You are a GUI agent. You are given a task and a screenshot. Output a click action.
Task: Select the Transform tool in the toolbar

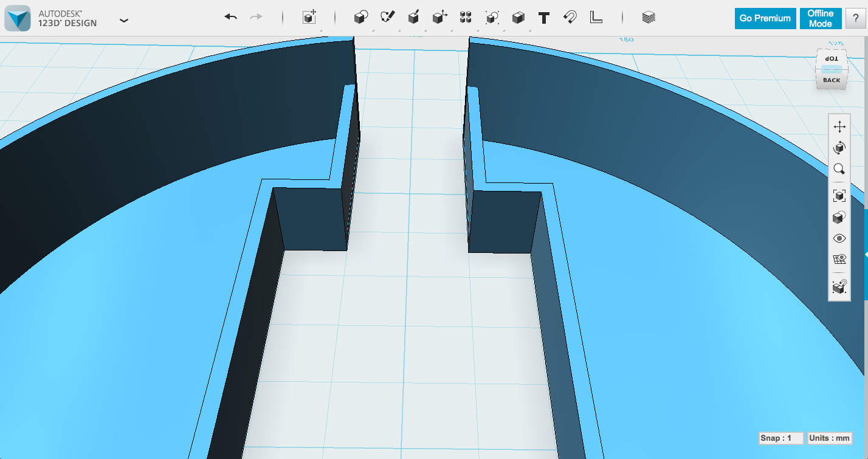[x=309, y=17]
